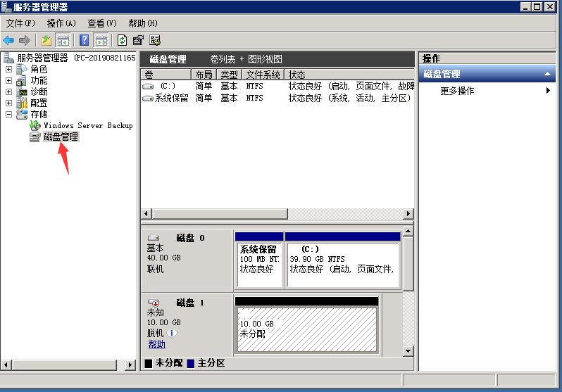Click the 帮助 link under Disk 1
Image resolution: width=562 pixels, height=392 pixels.
tap(156, 344)
